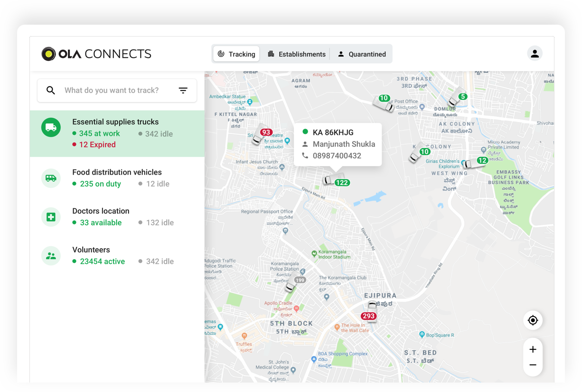
Task: Select the Doctors location medical cross icon
Action: tap(51, 217)
